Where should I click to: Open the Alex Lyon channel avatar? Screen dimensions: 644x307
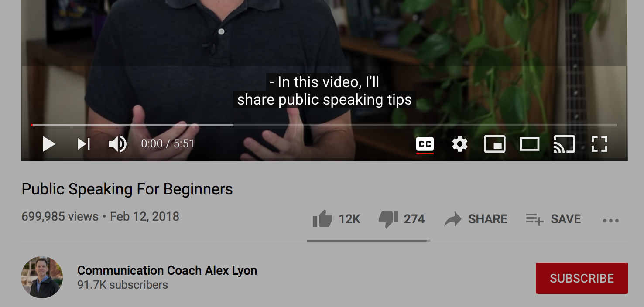click(42, 277)
